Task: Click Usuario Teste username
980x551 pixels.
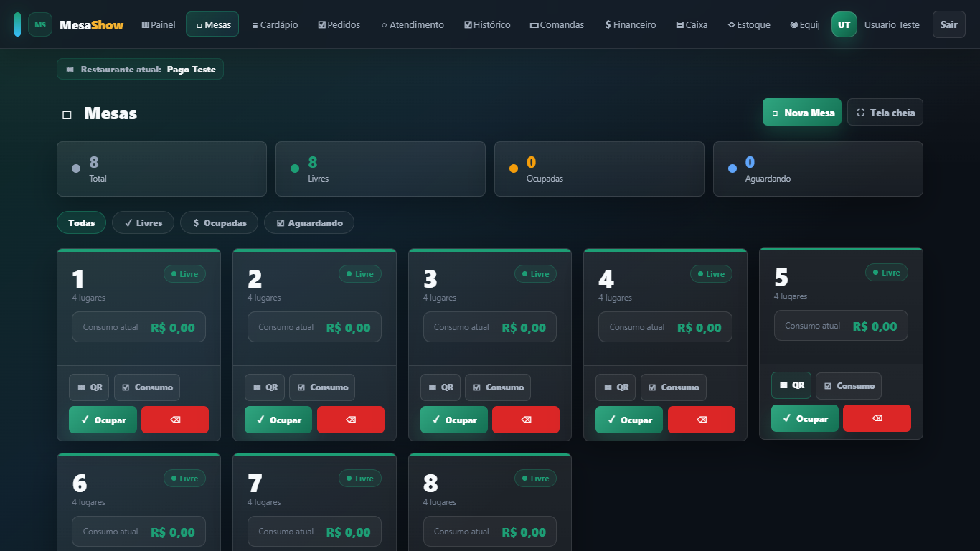Action: coord(892,24)
